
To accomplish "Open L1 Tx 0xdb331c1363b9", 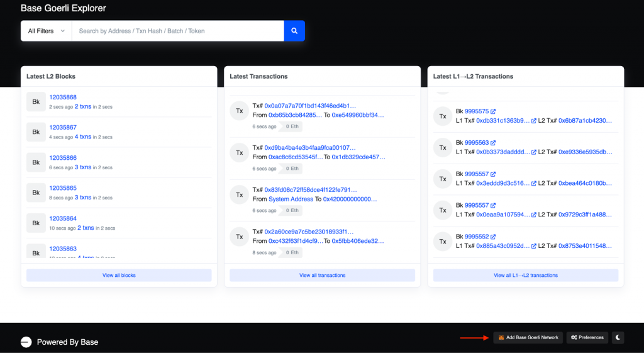I will click(502, 121).
